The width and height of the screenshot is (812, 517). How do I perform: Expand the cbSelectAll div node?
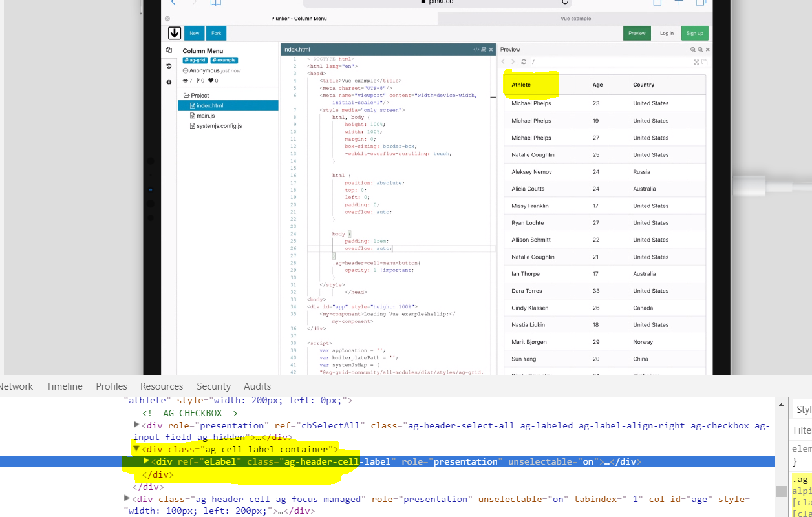(x=136, y=425)
